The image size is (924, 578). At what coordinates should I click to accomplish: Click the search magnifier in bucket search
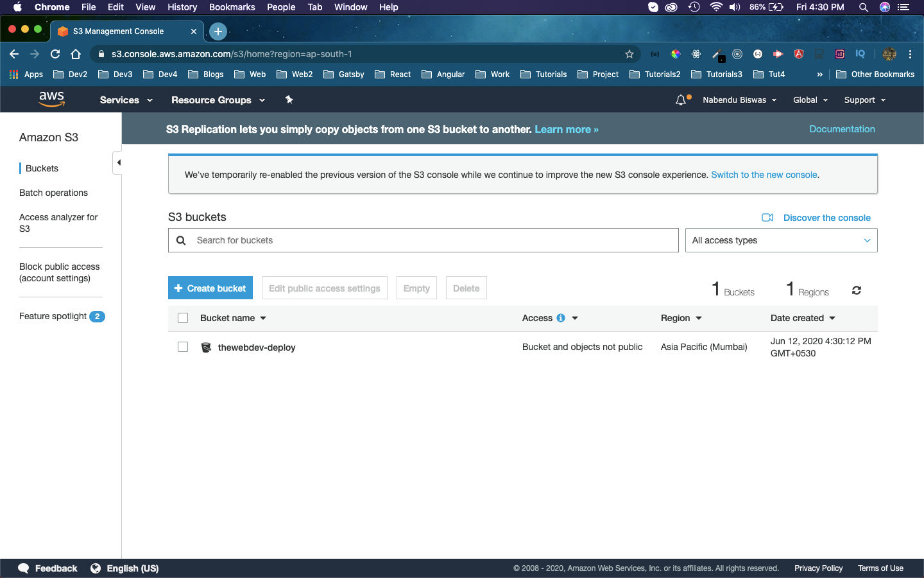tap(181, 240)
